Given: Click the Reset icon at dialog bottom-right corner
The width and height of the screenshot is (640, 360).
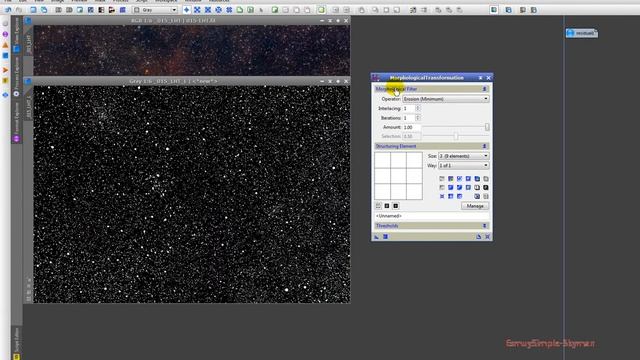Looking at the screenshot, I should (x=487, y=237).
